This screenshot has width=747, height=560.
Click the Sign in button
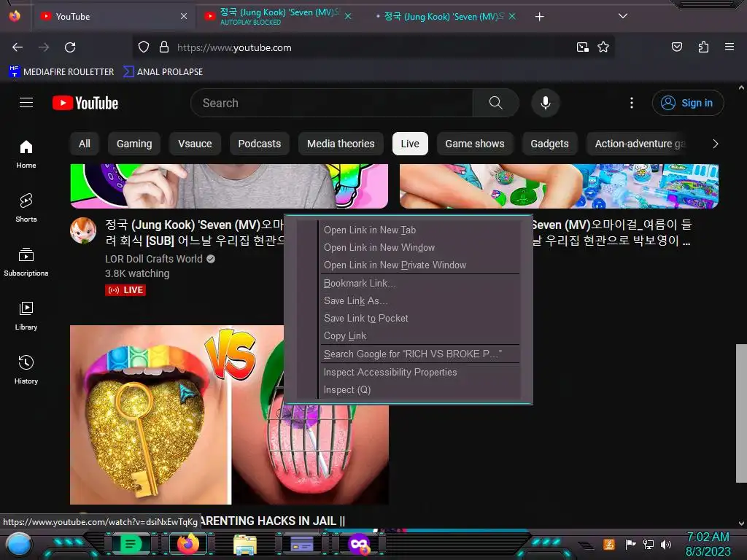(687, 103)
